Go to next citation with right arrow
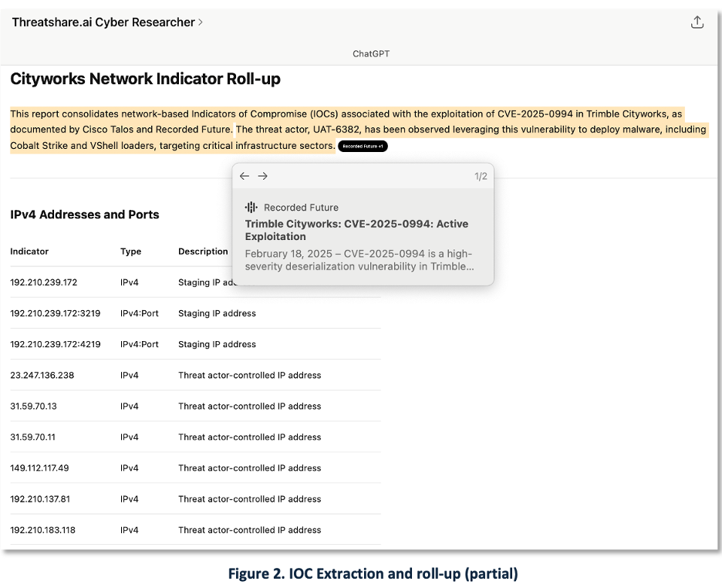Viewport: 722px width, 588px height. pyautogui.click(x=262, y=176)
